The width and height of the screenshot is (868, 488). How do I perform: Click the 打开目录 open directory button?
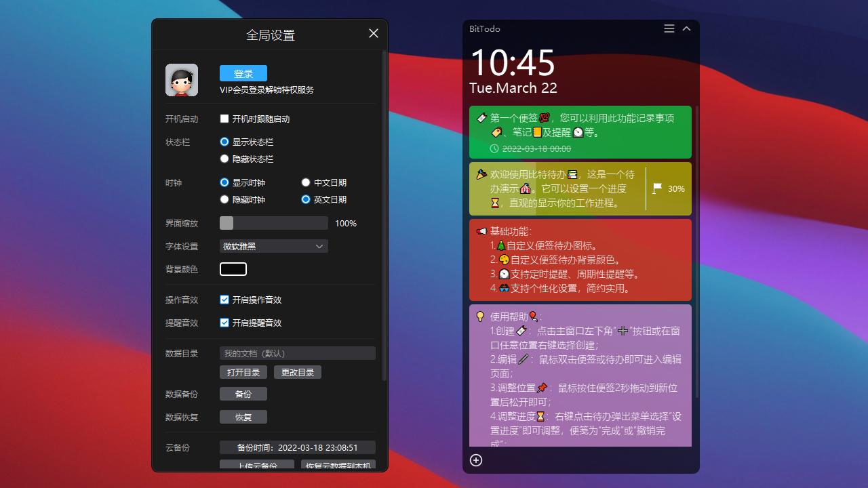tap(243, 372)
